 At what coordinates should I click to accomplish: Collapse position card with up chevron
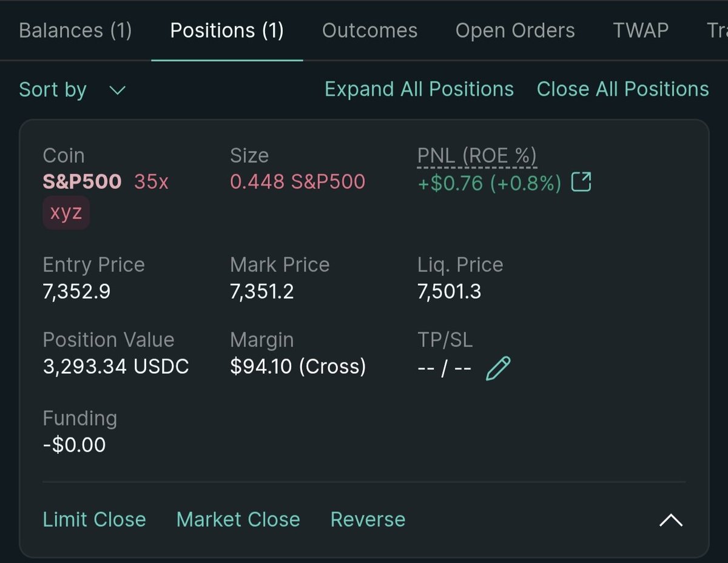click(671, 520)
